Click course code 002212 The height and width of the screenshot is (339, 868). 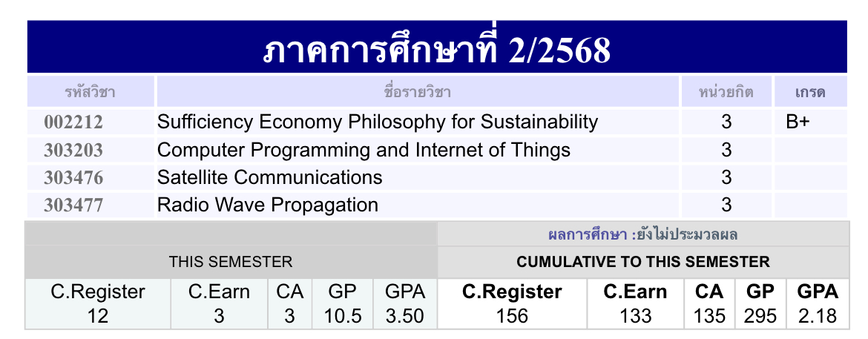pos(73,122)
